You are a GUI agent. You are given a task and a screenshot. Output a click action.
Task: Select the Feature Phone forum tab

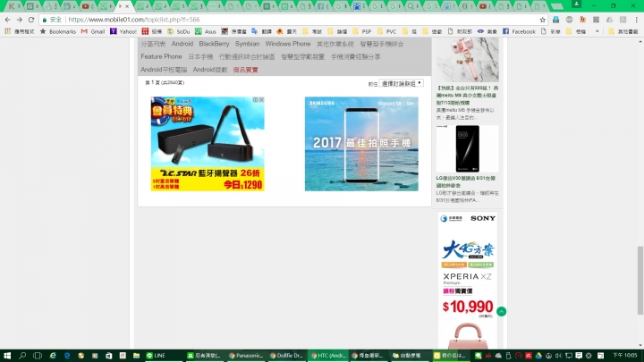point(161,56)
